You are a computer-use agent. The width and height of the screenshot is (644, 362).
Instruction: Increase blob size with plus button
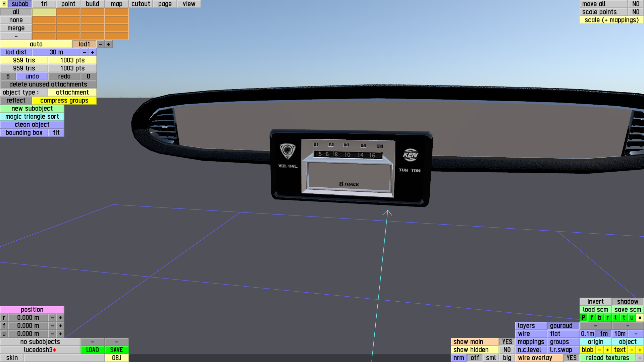coord(607,350)
